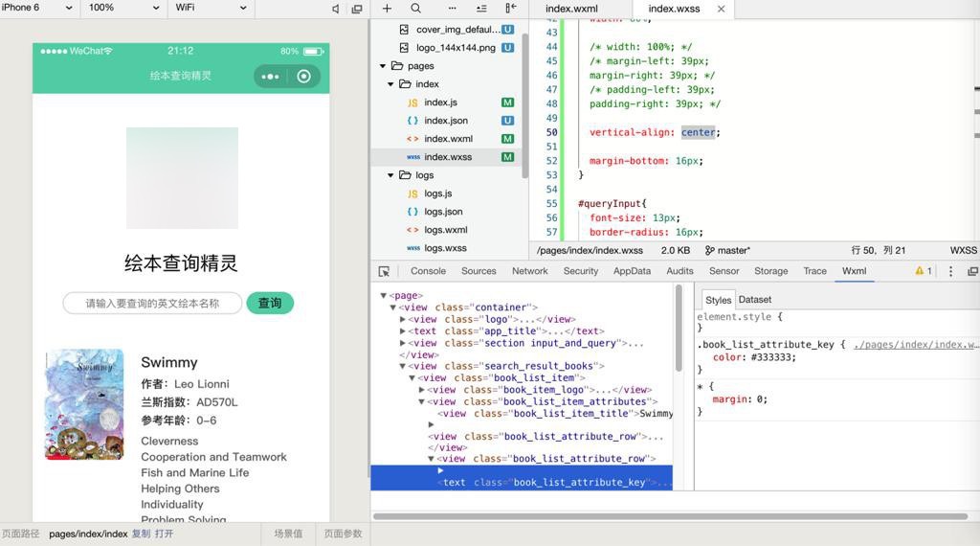Select the Dataset tab in styles pane
This screenshot has height=546, width=980.
tap(754, 300)
